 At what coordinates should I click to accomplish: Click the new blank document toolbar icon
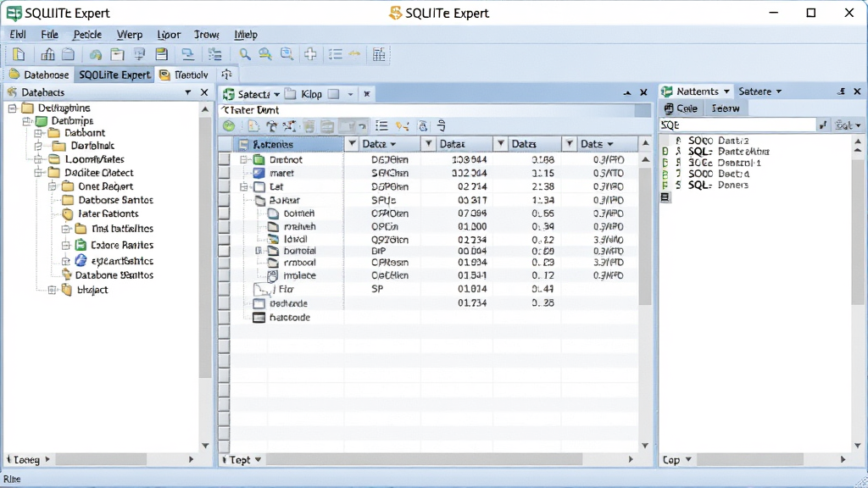coord(19,54)
